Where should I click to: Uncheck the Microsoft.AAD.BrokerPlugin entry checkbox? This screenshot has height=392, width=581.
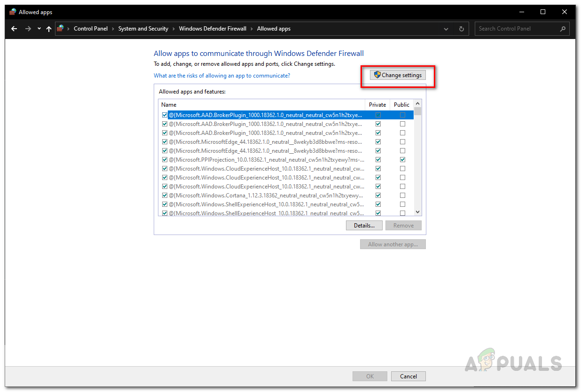[x=165, y=115]
